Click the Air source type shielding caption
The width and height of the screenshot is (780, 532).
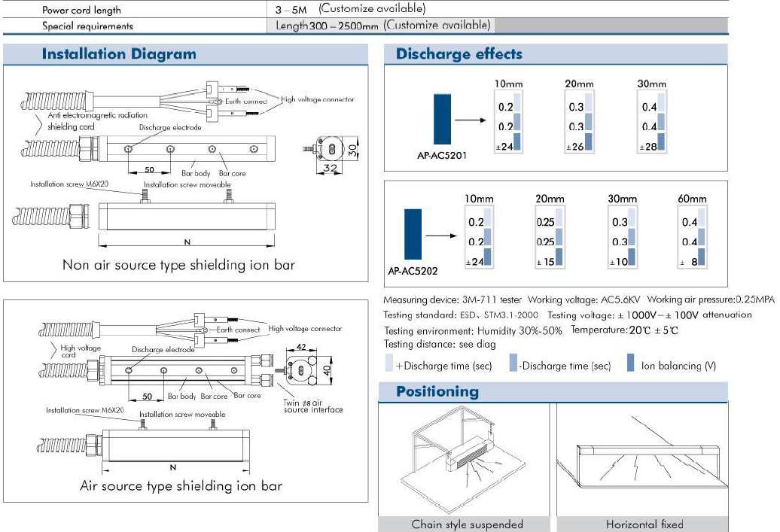click(181, 486)
